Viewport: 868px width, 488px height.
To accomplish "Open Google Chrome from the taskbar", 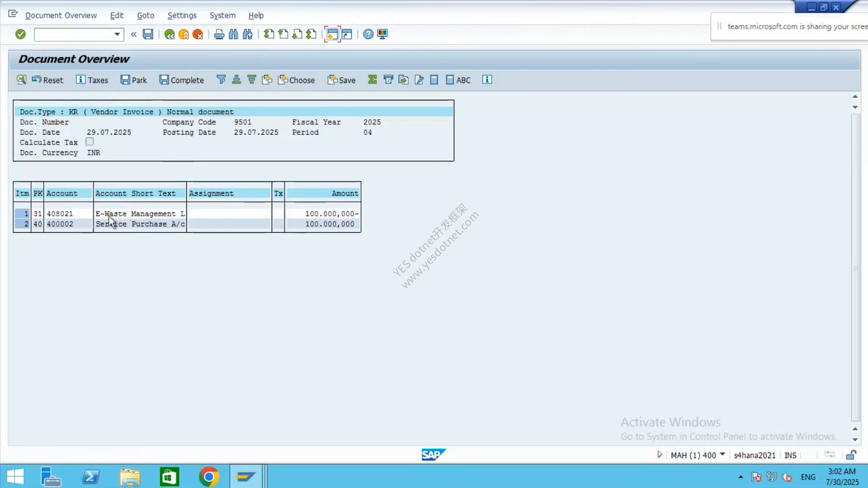I will click(208, 477).
